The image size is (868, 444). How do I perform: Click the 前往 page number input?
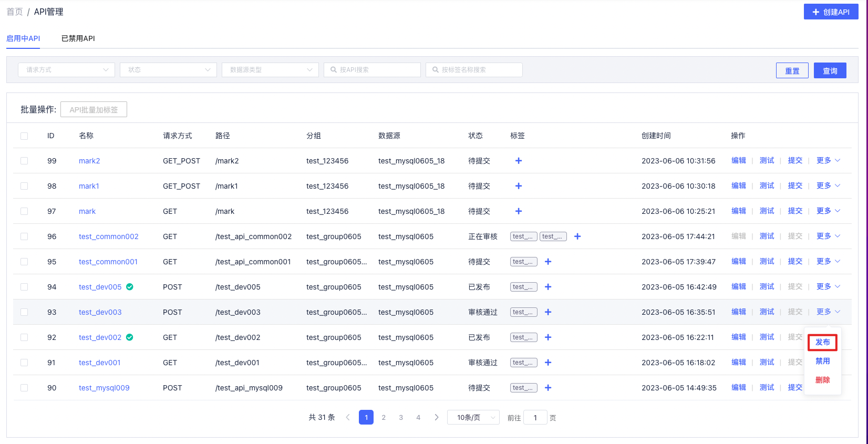pos(535,417)
